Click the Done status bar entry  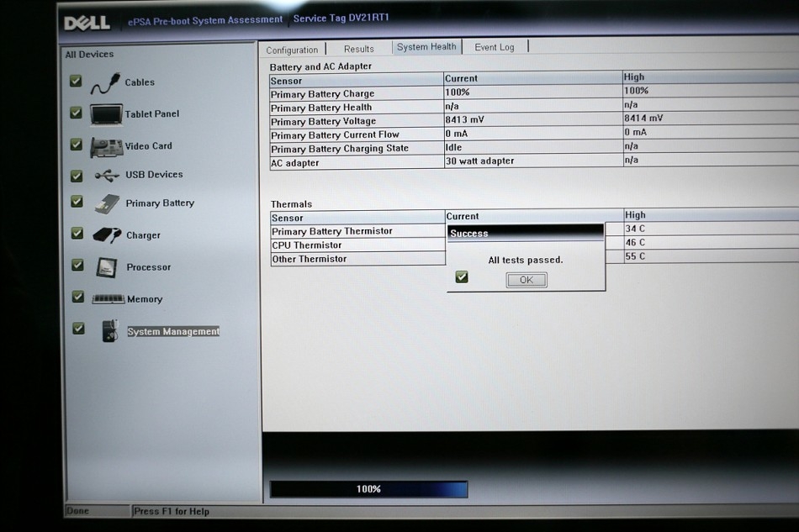77,511
